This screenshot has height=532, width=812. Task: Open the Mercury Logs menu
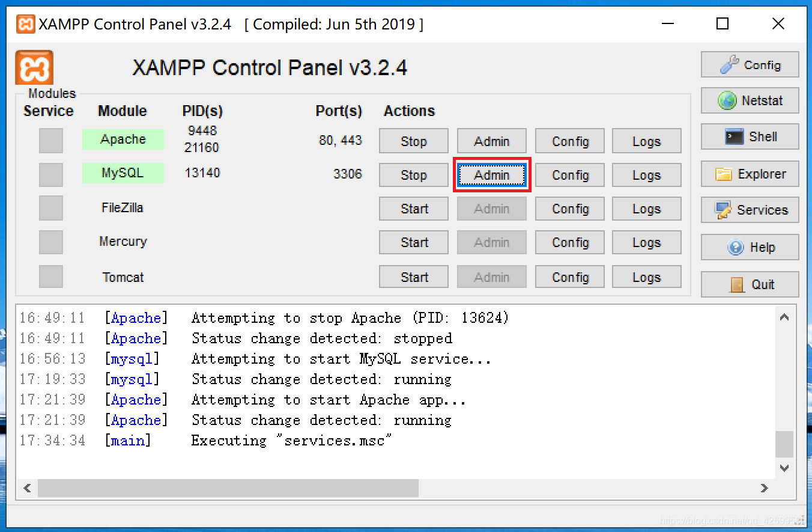pos(647,242)
